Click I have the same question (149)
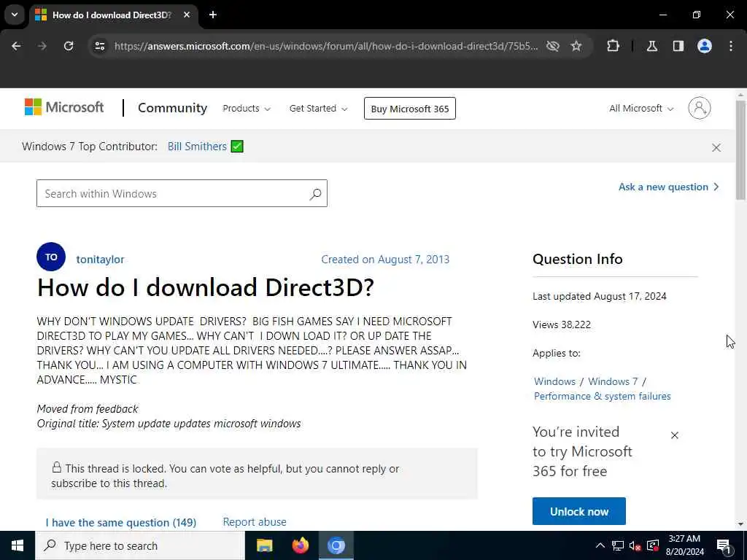Image resolution: width=747 pixels, height=560 pixels. coord(121,522)
